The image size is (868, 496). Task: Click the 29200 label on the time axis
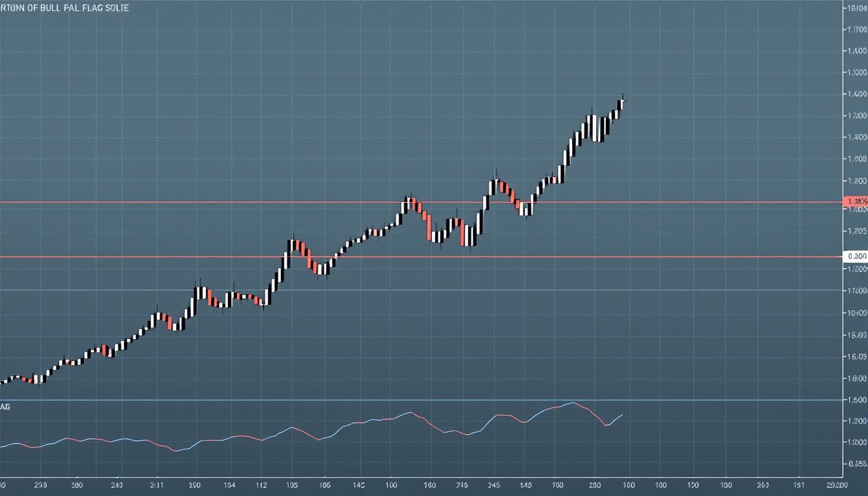(836, 484)
